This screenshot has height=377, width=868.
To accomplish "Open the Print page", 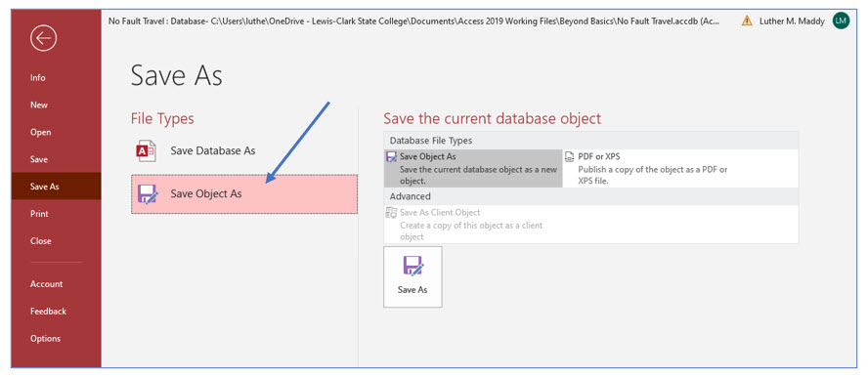I will 39,214.
